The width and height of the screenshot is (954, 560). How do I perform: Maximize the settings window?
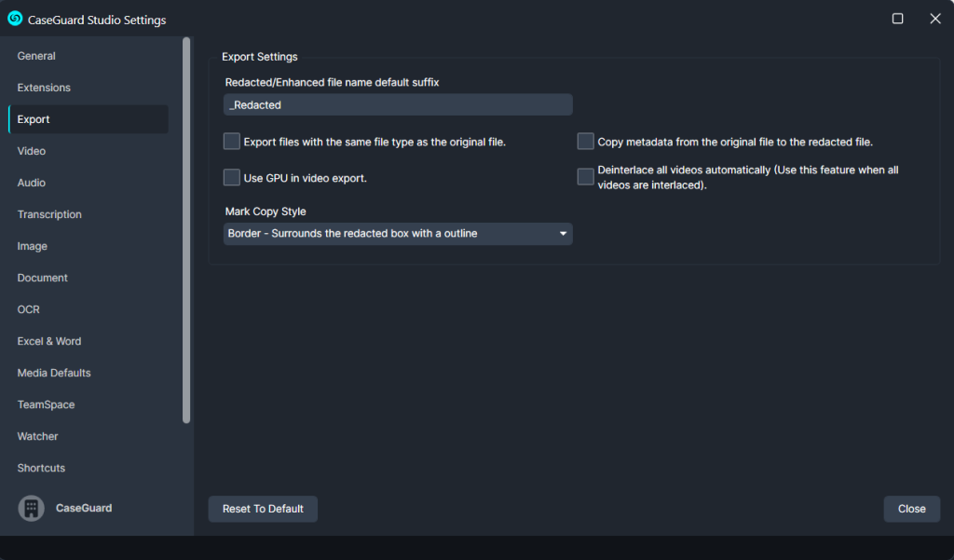(x=898, y=19)
